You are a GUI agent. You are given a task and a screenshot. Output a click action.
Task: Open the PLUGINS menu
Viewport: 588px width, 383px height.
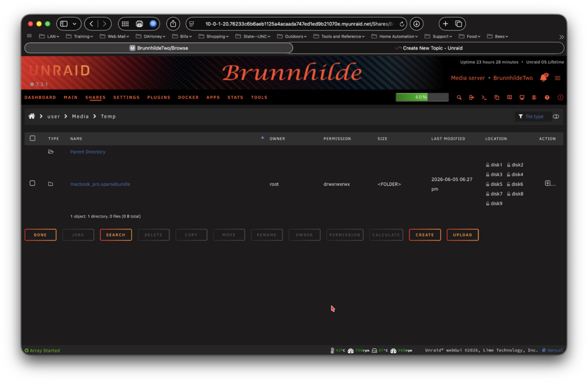[159, 98]
